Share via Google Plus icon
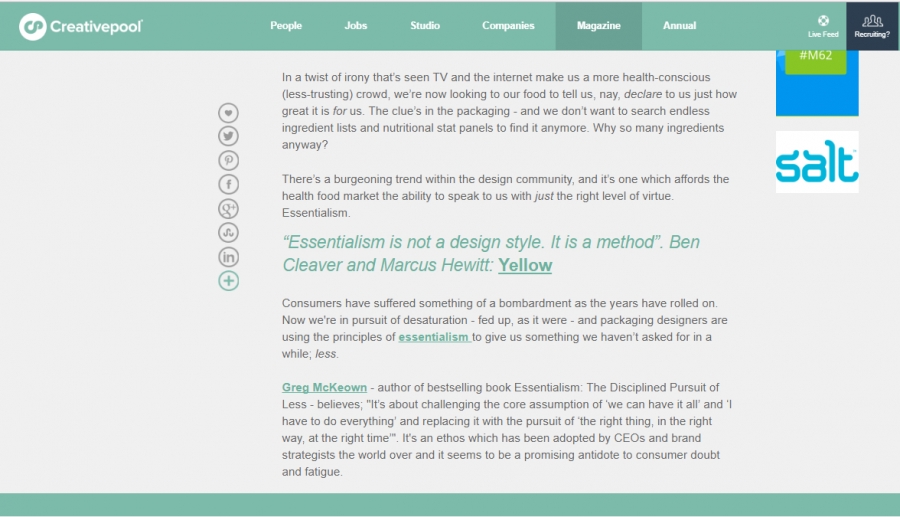900x517 pixels. tap(229, 209)
